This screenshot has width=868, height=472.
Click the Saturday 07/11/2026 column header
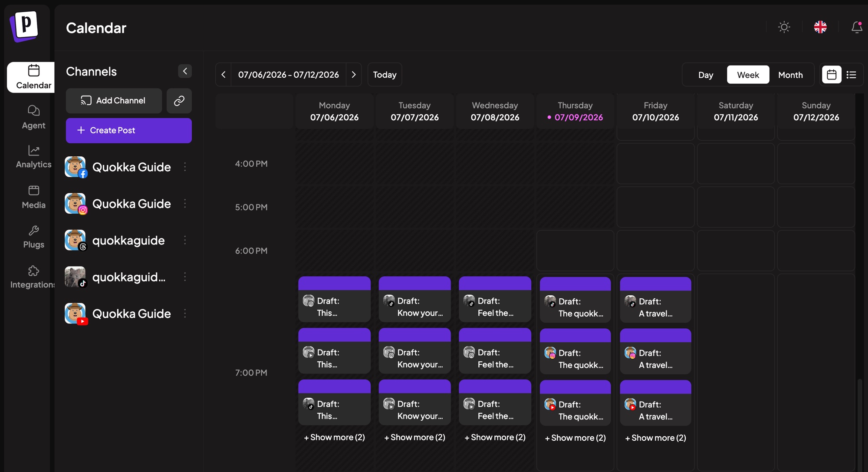(736, 112)
